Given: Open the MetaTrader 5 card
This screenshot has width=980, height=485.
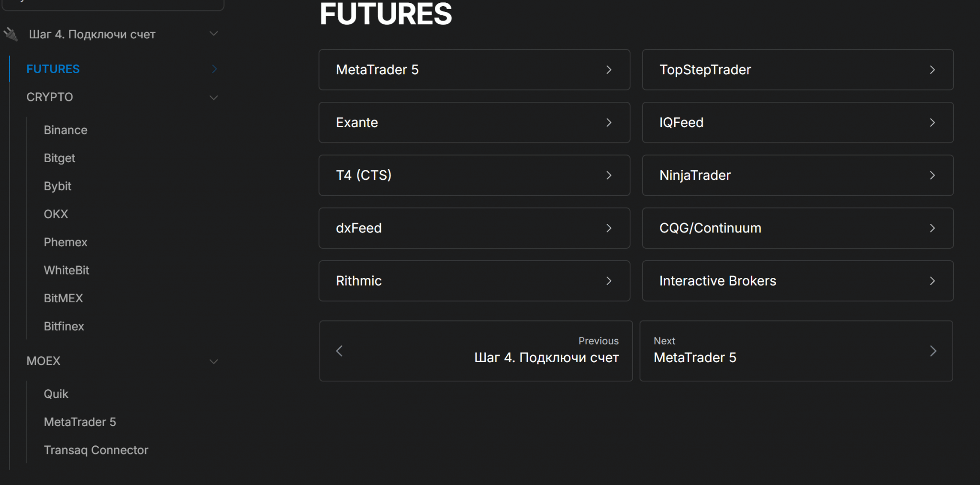Looking at the screenshot, I should tap(474, 70).
